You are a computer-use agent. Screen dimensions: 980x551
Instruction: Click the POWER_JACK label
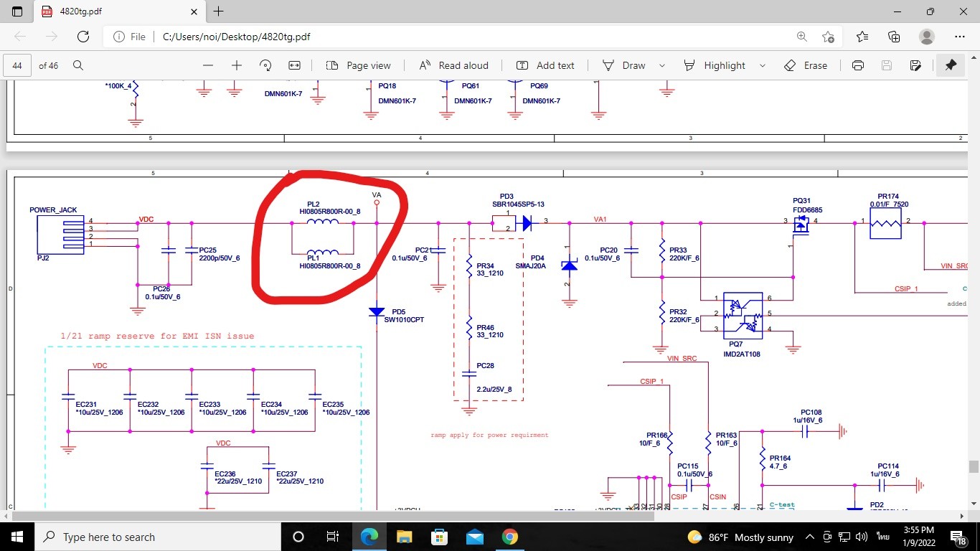[x=53, y=210]
